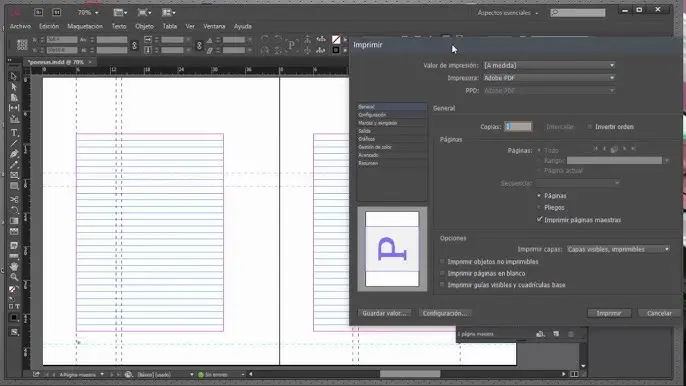Select the Selection tool arrow
The height and width of the screenshot is (386, 686).
point(14,77)
